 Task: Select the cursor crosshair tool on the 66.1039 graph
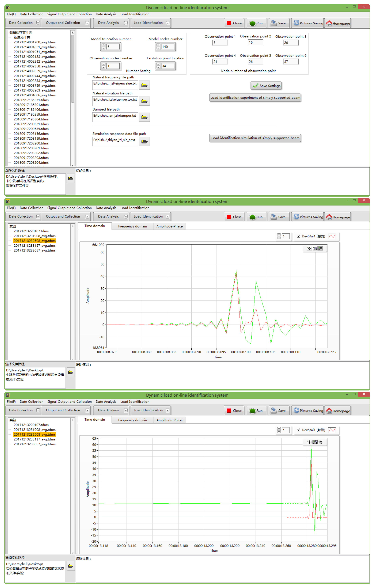pos(309,248)
